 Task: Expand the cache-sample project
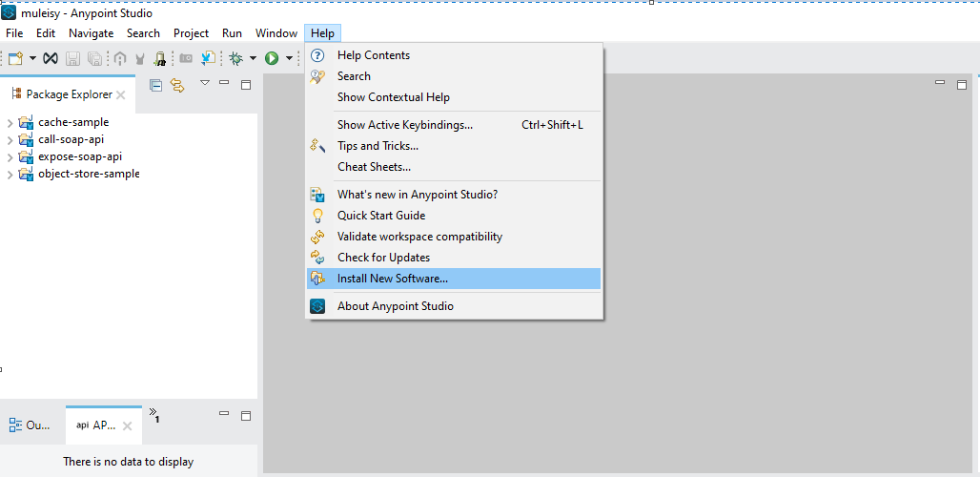pyautogui.click(x=10, y=123)
